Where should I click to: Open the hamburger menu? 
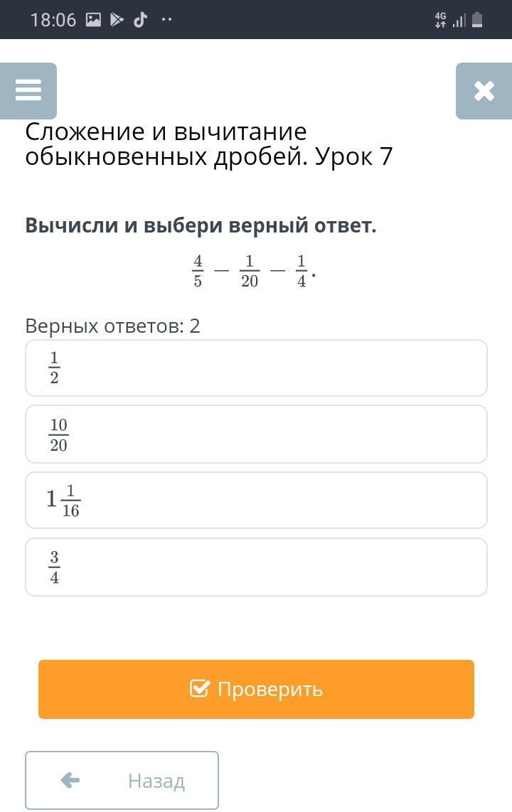click(28, 90)
